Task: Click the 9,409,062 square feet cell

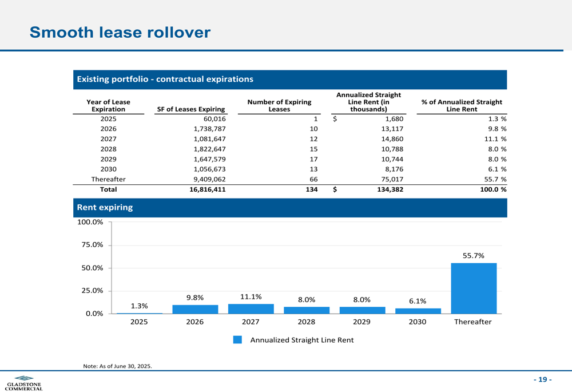Action: [x=210, y=179]
